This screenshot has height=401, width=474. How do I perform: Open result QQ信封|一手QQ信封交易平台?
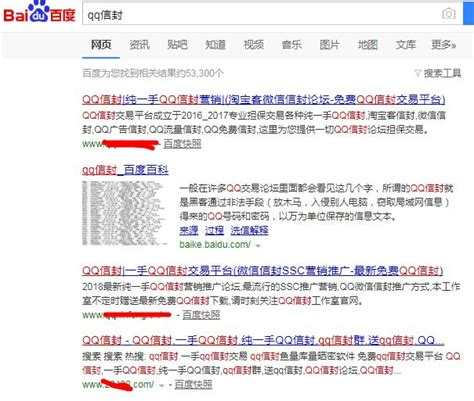click(x=263, y=271)
